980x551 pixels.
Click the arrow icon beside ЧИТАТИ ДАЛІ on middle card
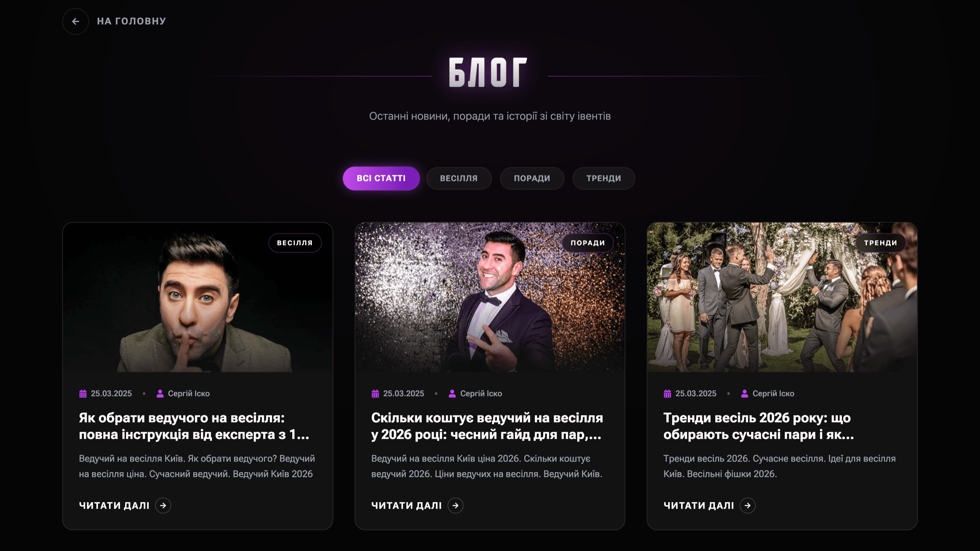coord(455,505)
